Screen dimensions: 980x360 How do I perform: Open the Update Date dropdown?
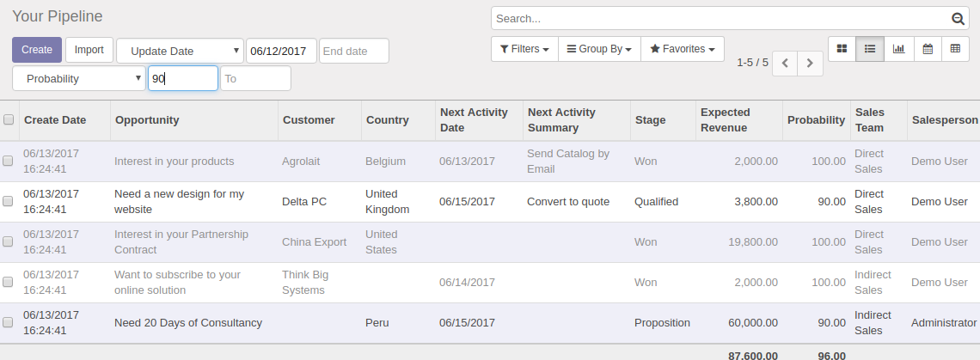180,51
